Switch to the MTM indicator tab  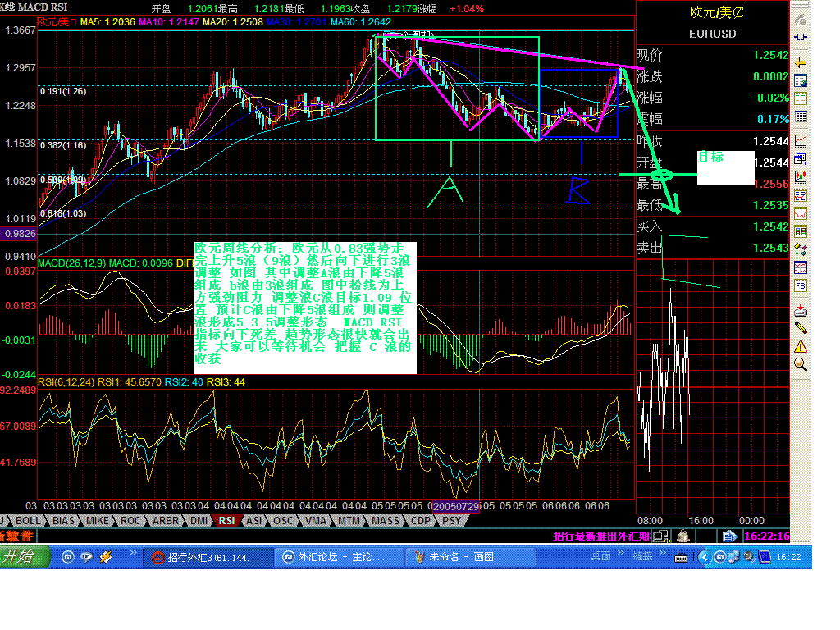(349, 521)
